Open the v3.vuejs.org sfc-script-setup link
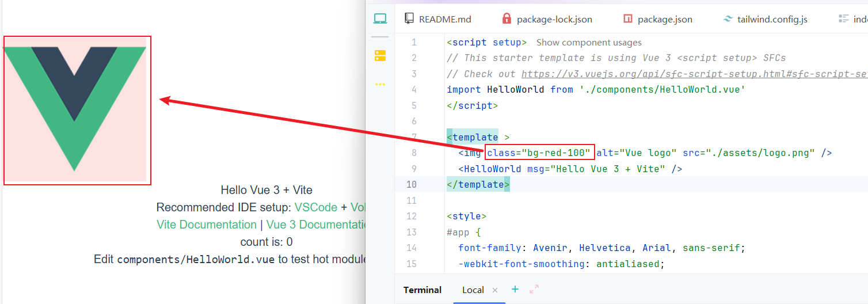 coord(694,74)
